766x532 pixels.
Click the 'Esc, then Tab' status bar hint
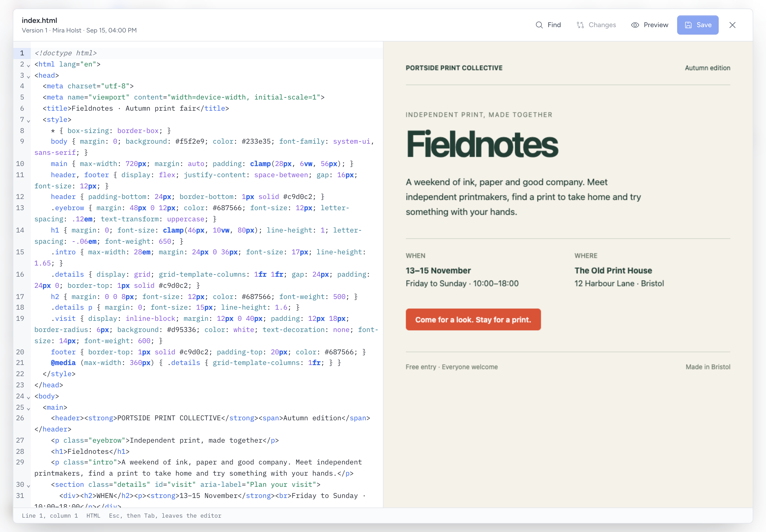pyautogui.click(x=165, y=515)
